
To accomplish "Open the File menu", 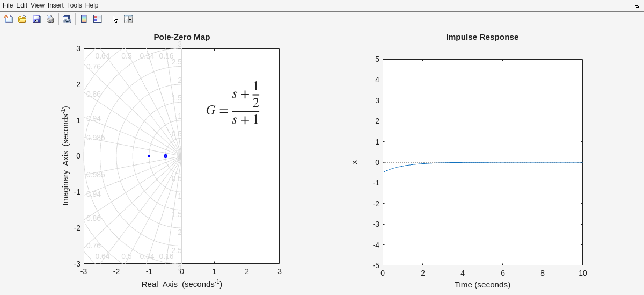I will (x=8, y=5).
